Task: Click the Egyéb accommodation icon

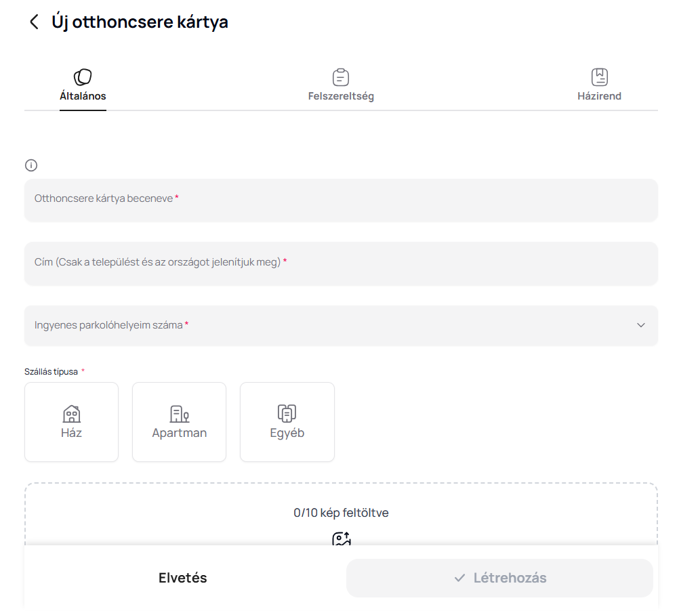Action: click(x=287, y=413)
